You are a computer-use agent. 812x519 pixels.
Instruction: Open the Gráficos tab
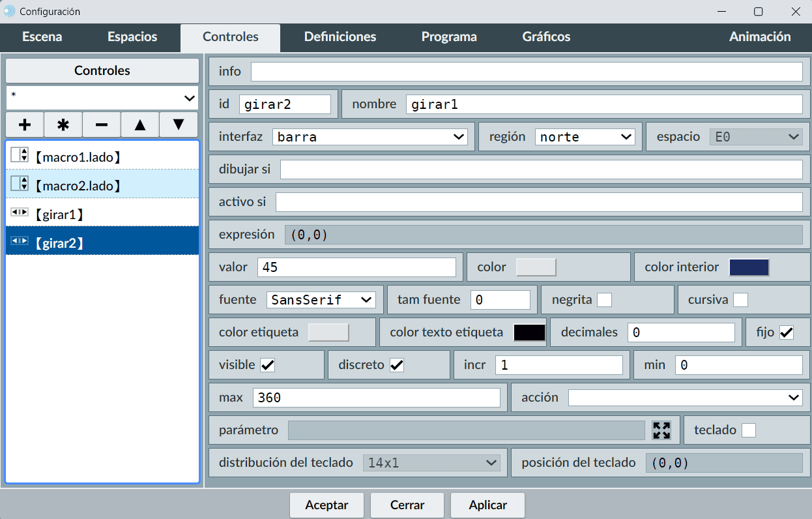tap(546, 37)
